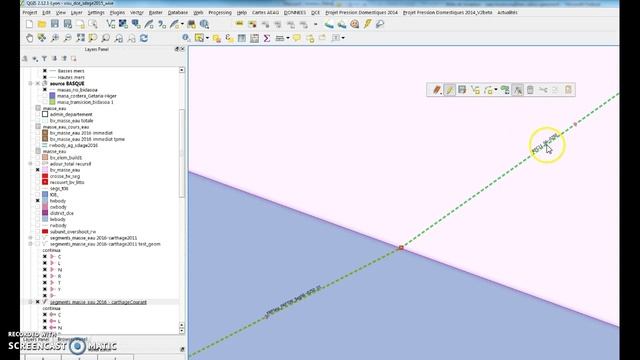Toggle editing pencil in floating toolbar
Screen dimensions: 640x360
click(x=449, y=90)
